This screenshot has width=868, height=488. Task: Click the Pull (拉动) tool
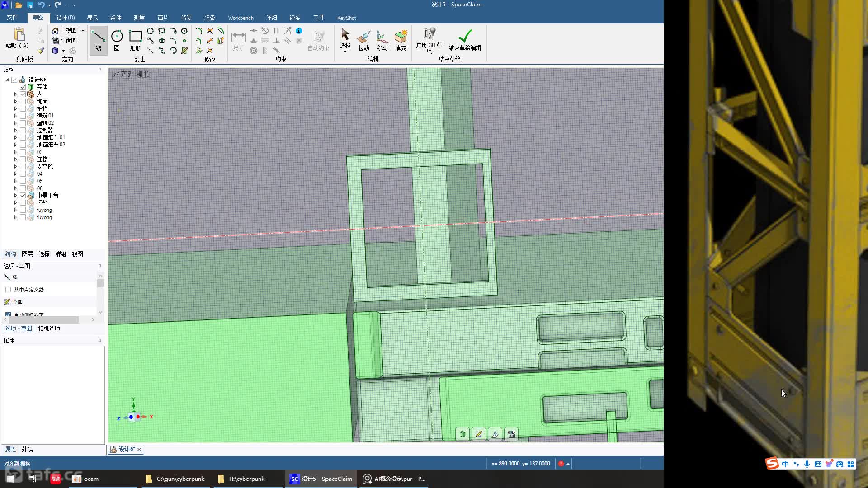[363, 40]
